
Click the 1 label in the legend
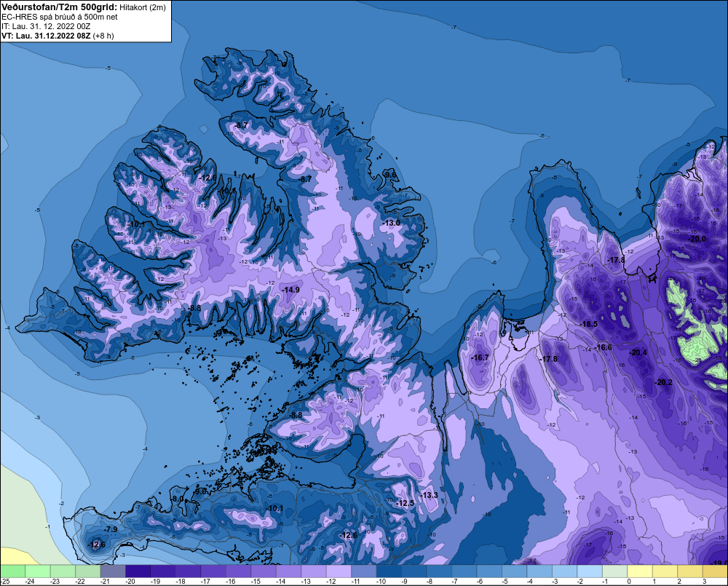click(654, 582)
